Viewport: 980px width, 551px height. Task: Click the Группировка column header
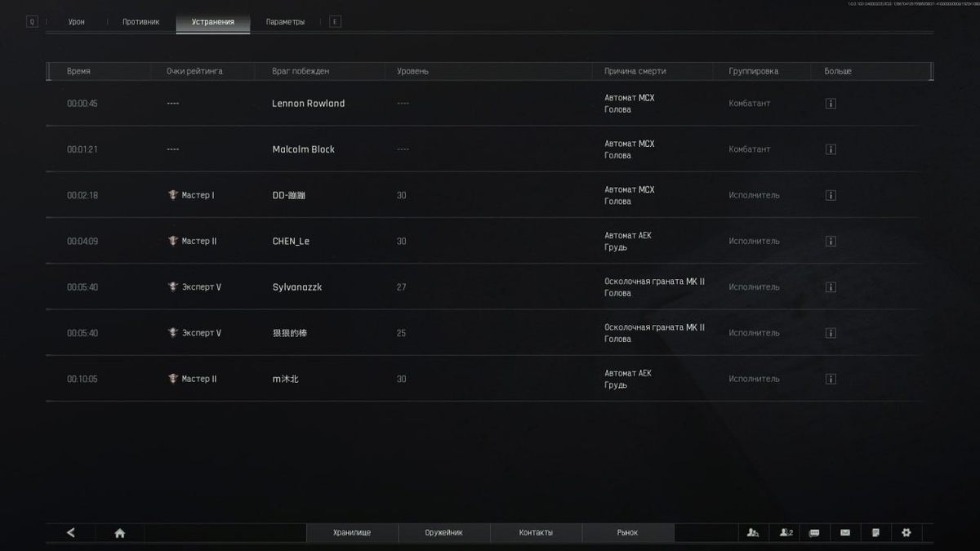[754, 72]
